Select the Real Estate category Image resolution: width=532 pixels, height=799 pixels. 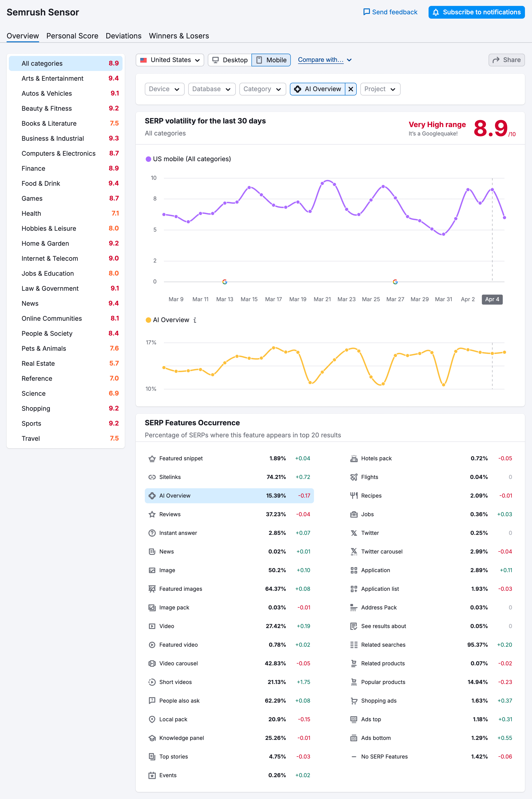tap(66, 363)
